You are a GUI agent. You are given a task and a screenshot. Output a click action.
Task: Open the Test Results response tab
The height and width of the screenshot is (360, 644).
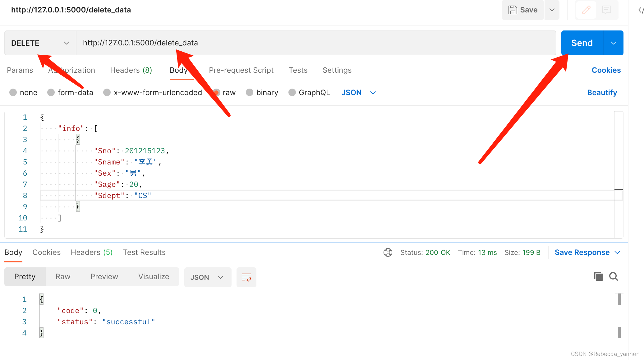144,252
